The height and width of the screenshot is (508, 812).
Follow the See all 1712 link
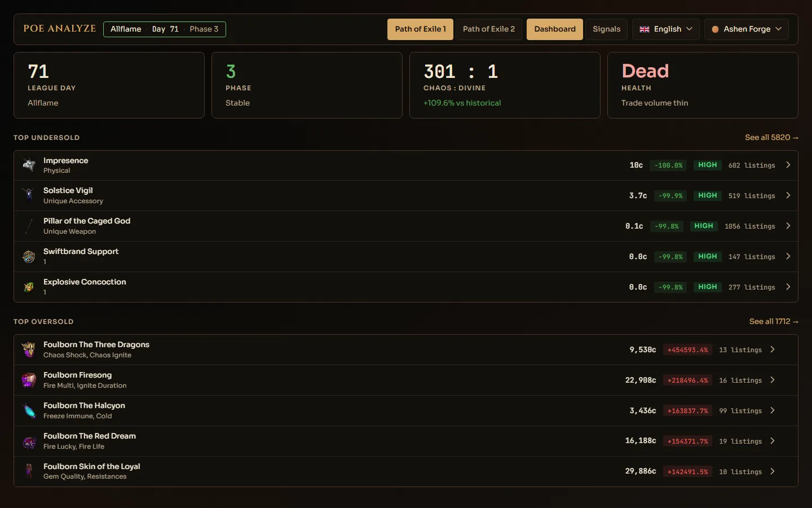pyautogui.click(x=774, y=321)
